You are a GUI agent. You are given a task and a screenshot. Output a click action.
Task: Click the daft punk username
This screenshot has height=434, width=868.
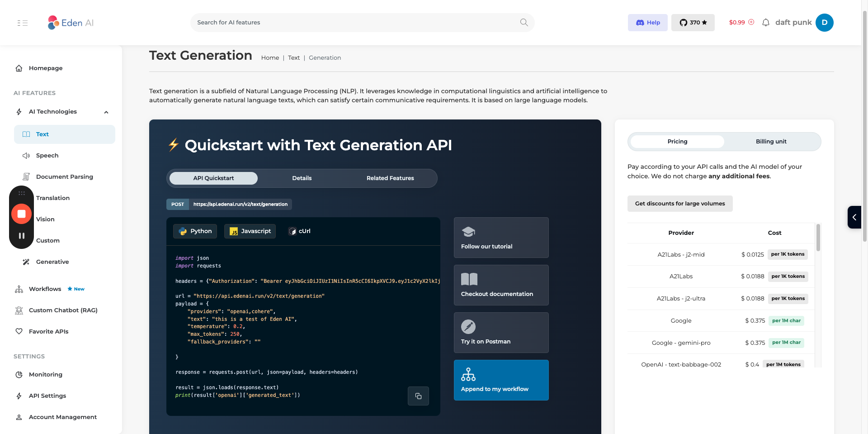793,23
